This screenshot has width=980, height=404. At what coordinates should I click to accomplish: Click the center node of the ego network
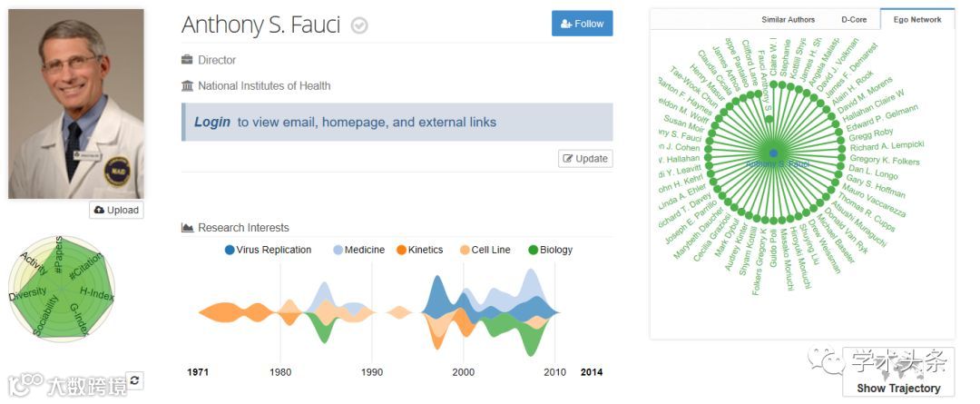click(x=773, y=153)
